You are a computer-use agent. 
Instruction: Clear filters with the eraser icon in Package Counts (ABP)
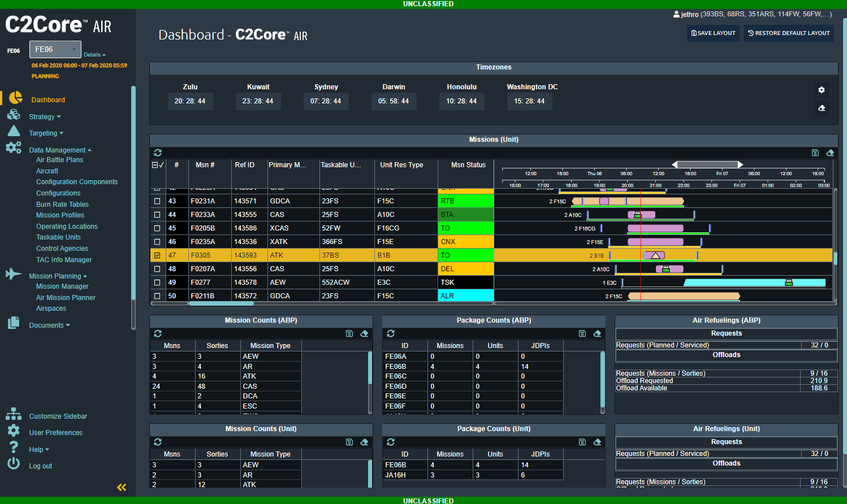point(598,333)
